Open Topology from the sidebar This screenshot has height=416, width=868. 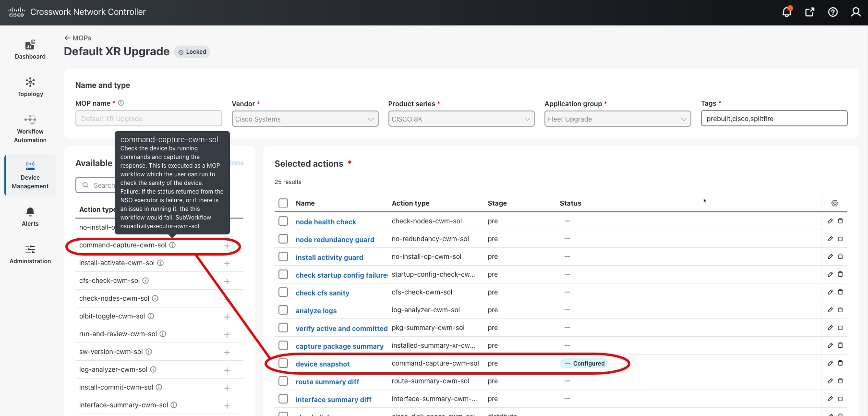(x=30, y=87)
